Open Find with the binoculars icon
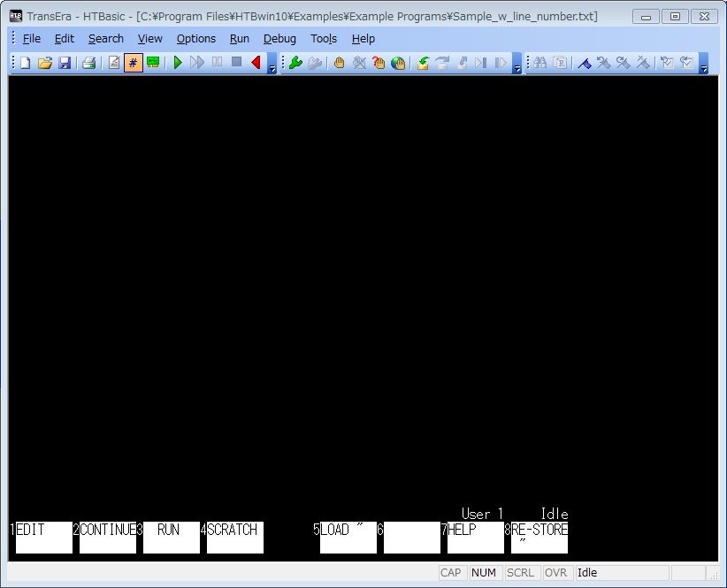Screen dimensions: 727x588 point(540,63)
